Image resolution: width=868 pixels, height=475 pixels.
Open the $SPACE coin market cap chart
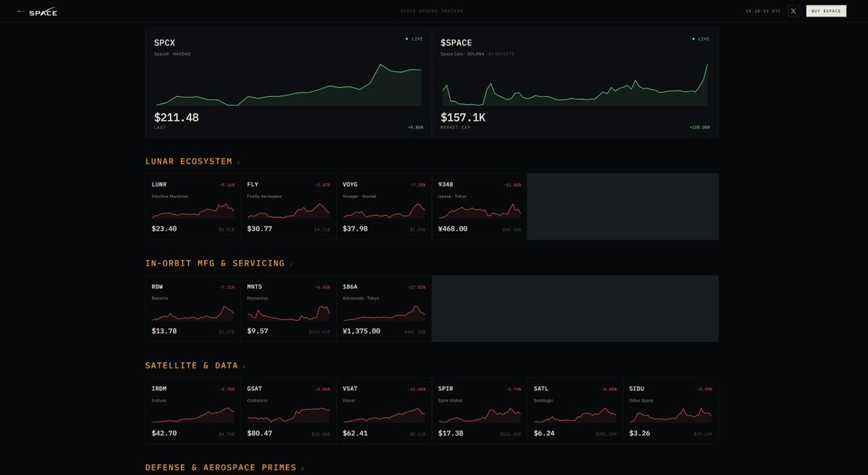[x=575, y=85]
